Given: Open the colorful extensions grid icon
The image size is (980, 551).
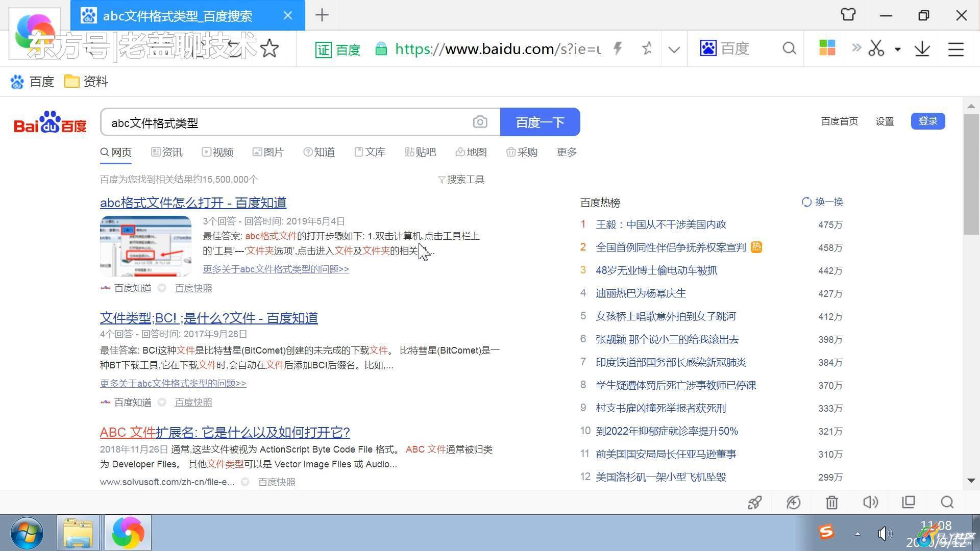Looking at the screenshot, I should tap(827, 48).
